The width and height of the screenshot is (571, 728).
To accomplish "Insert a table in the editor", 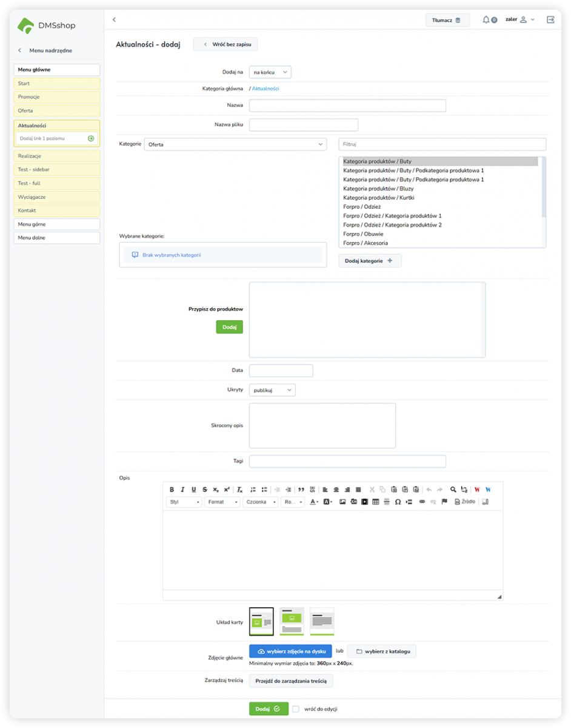I will tap(376, 502).
